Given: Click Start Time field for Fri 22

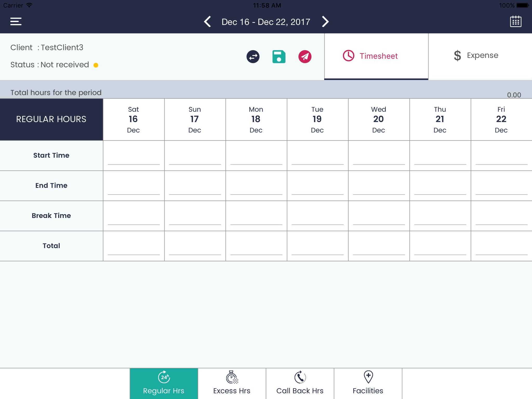Looking at the screenshot, I should (502, 156).
